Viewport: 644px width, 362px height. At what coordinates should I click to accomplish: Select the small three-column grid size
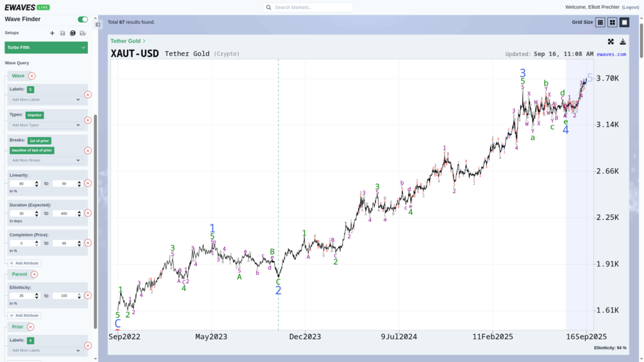[600, 23]
